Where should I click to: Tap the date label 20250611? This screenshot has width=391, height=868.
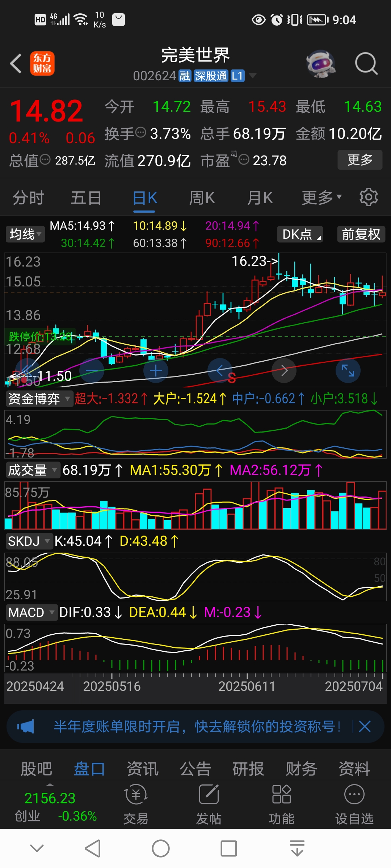[x=247, y=686]
